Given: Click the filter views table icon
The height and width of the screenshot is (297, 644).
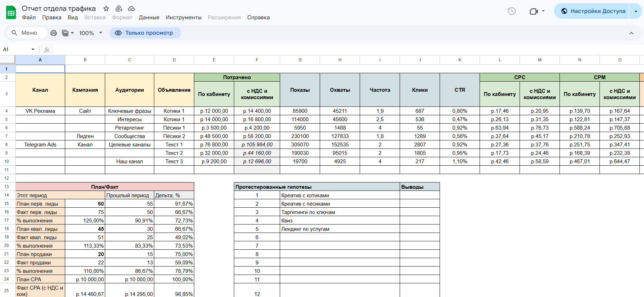Looking at the screenshot, I should 66,33.
